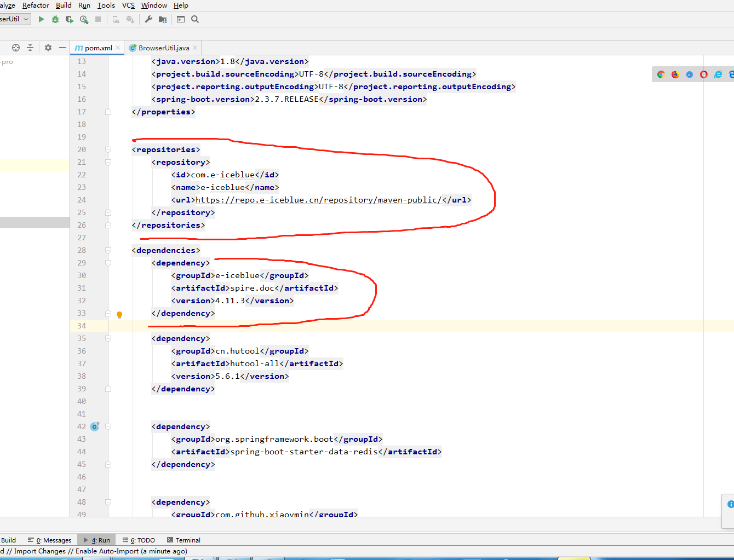Viewport: 734px width, 560px height.
Task: Run the configuration with green play icon
Action: (x=41, y=19)
